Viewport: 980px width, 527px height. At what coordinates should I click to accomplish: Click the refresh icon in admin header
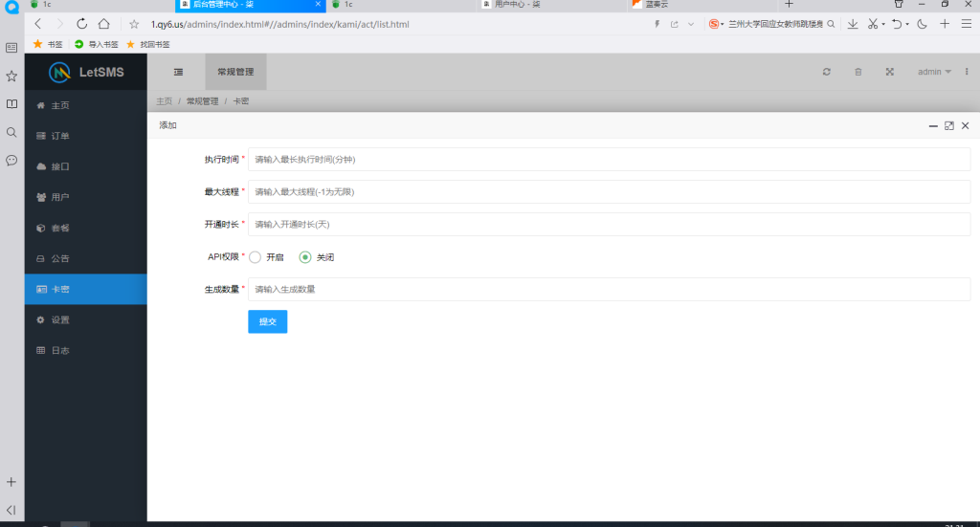827,72
